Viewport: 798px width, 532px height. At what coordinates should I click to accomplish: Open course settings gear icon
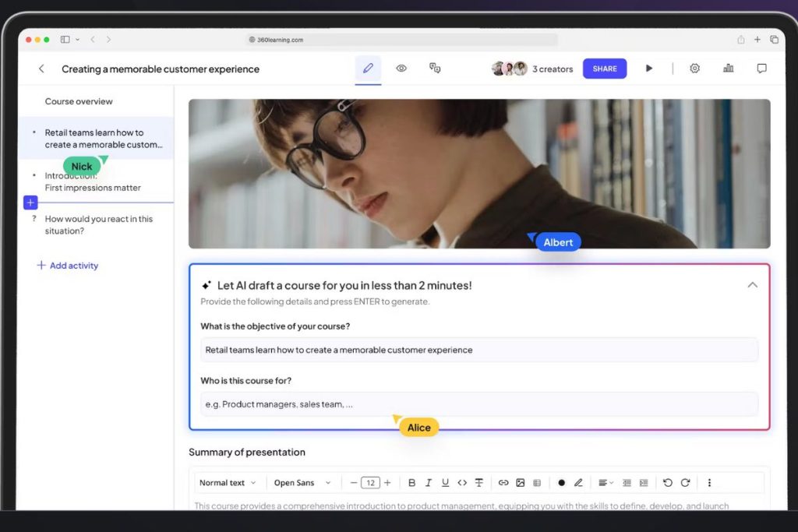(694, 68)
